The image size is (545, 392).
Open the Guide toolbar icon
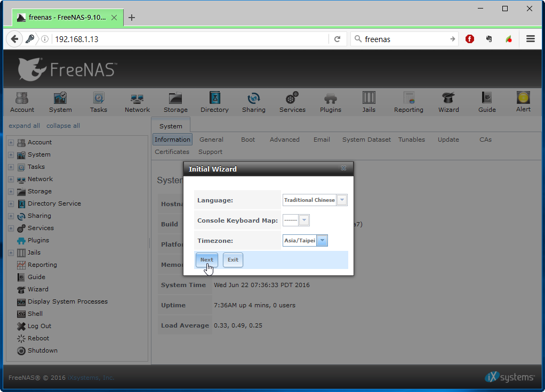487,102
